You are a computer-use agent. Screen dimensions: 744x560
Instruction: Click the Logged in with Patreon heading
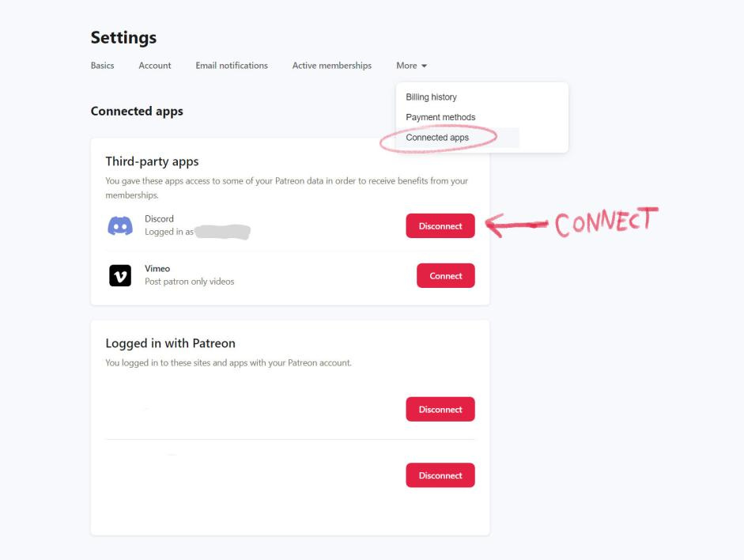(x=170, y=343)
